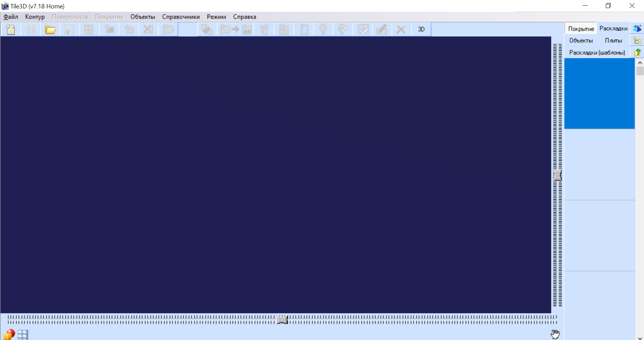
Task: Click the gray X icon next to the 3D button
Action: click(x=401, y=30)
